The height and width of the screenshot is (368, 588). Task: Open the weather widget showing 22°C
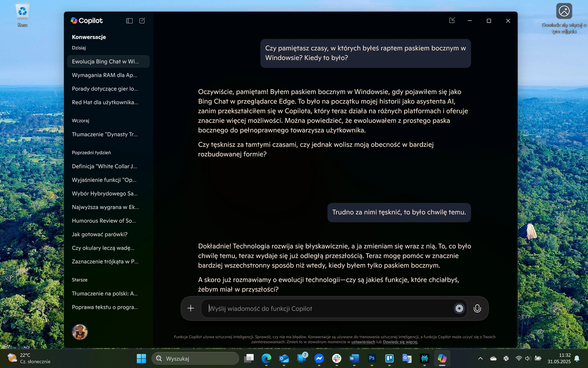pos(29,358)
